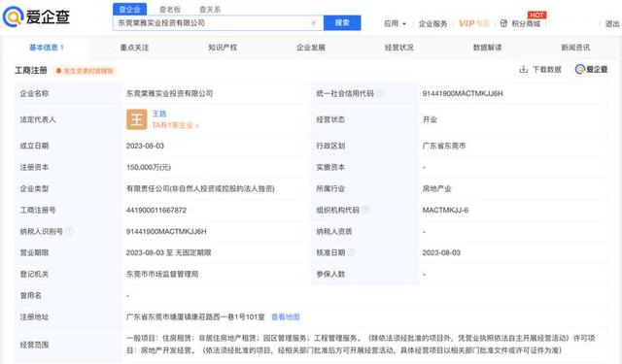The width and height of the screenshot is (622, 364).
Task: Click the 企业类型 value 有限责任公司
Action: 200,188
